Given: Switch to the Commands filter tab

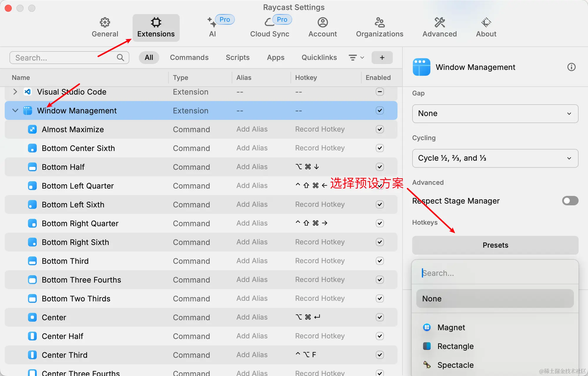Looking at the screenshot, I should point(189,58).
